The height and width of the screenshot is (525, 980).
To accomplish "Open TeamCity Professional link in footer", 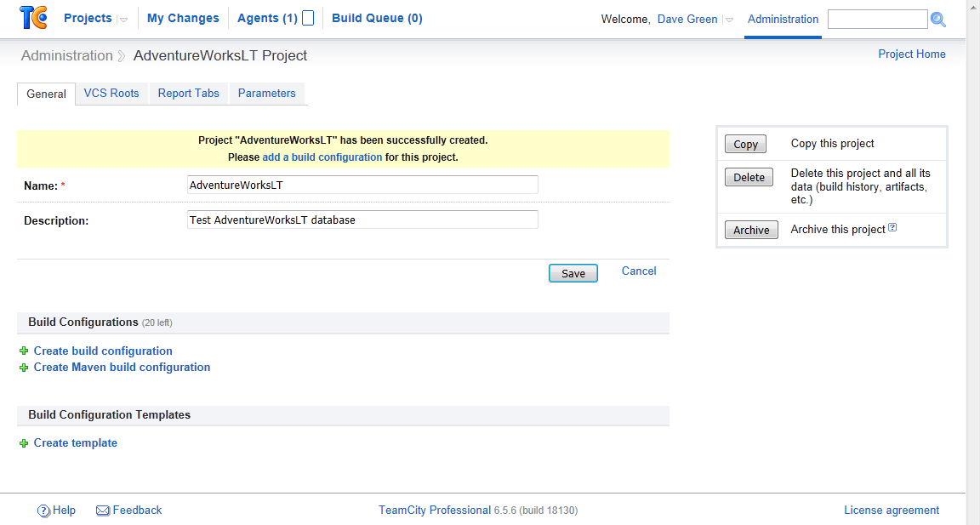I will coord(435,511).
